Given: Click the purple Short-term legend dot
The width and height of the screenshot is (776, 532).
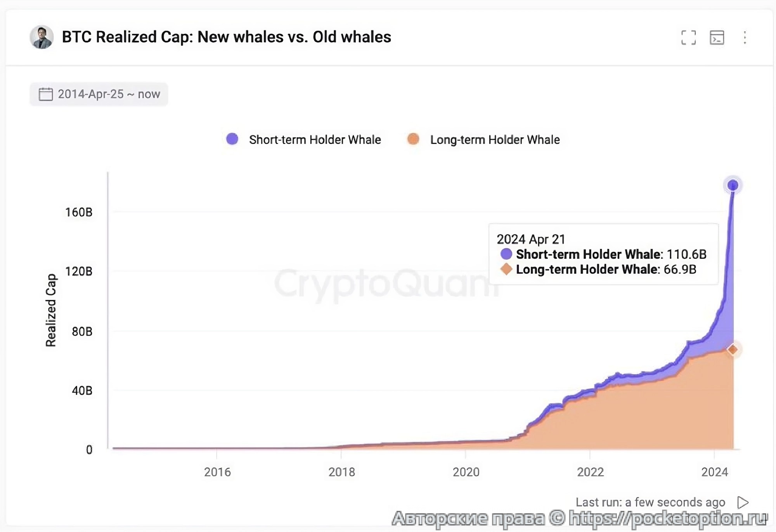Looking at the screenshot, I should click(x=232, y=139).
